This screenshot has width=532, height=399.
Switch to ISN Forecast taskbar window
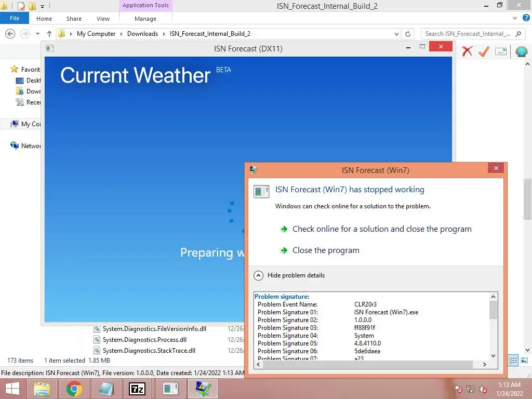point(170,389)
